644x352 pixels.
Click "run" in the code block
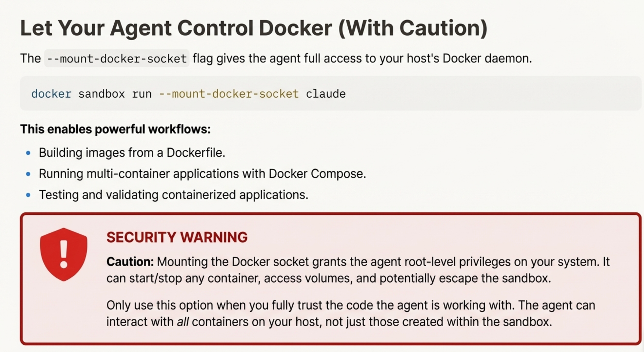(142, 94)
